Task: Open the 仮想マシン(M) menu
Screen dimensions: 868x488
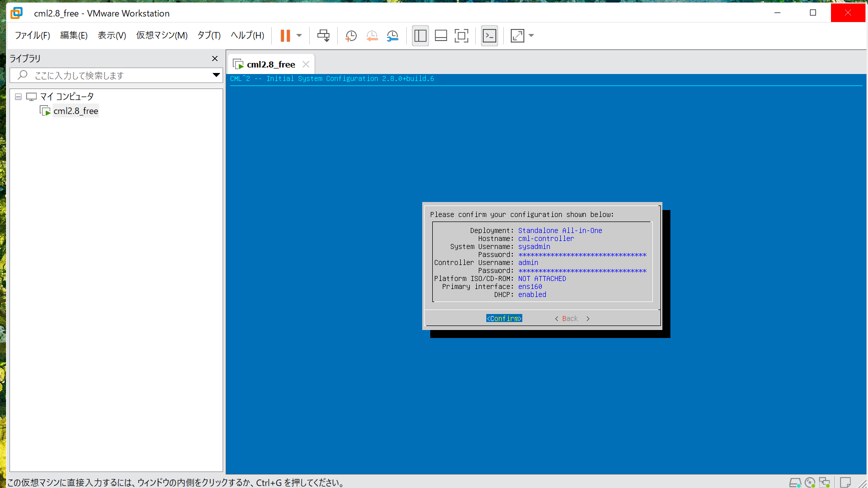Action: pos(162,35)
